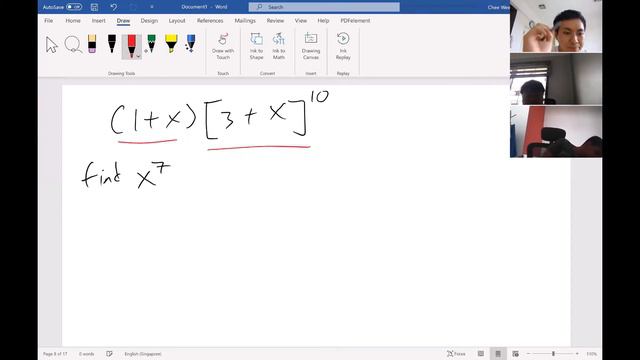
Task: Activate the Lasso Select tool
Action: click(73, 44)
